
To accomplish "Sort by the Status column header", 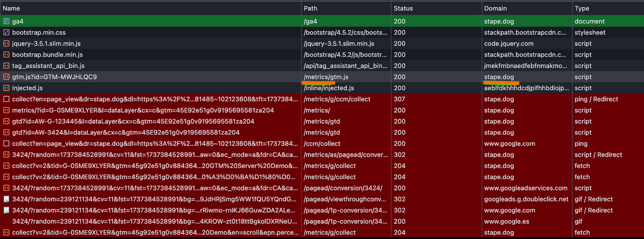I will [403, 8].
